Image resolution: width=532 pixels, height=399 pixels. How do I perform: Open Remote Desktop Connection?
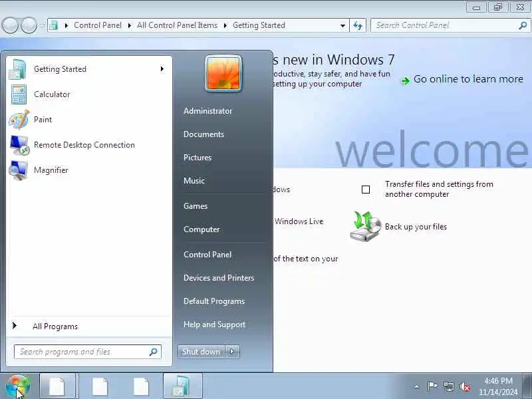[x=89, y=145]
